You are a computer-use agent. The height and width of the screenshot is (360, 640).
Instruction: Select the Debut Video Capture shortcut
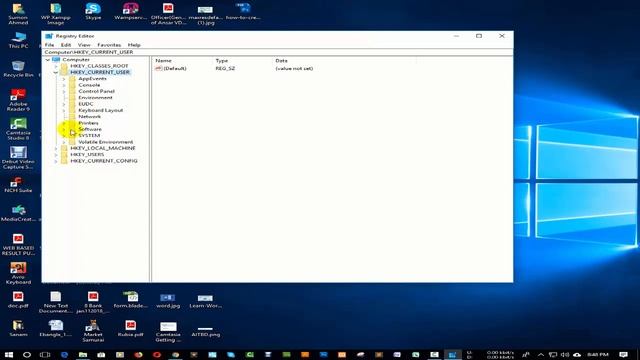click(18, 158)
